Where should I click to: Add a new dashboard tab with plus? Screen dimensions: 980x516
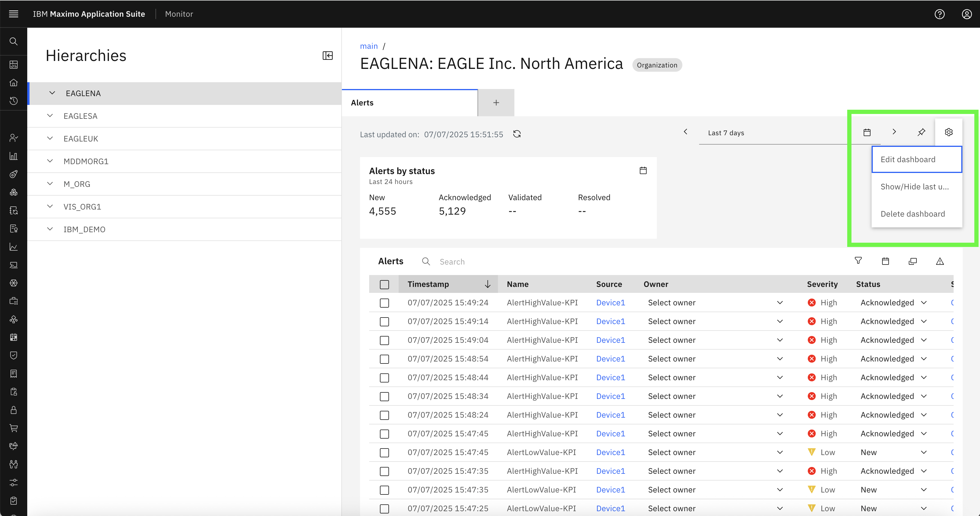(x=496, y=103)
